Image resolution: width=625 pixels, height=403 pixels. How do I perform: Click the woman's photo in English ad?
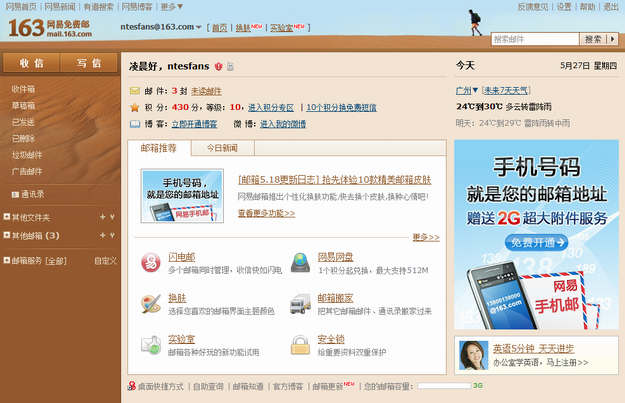(x=474, y=355)
